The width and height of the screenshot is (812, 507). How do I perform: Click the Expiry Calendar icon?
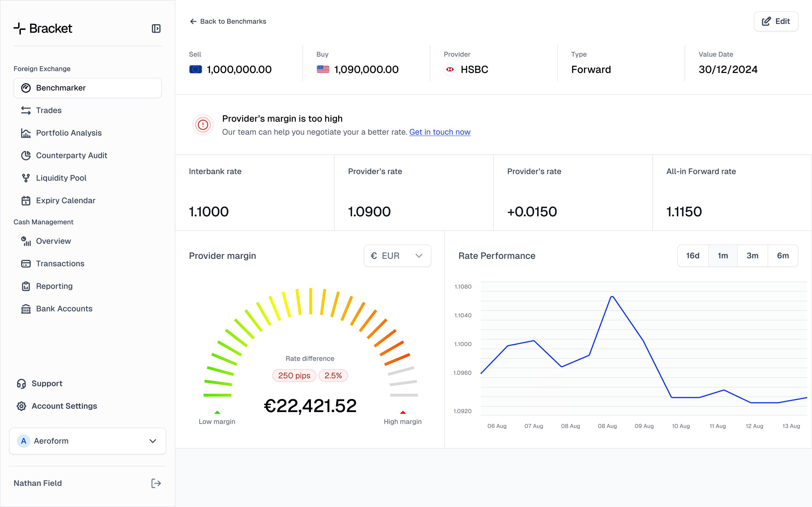pos(26,201)
